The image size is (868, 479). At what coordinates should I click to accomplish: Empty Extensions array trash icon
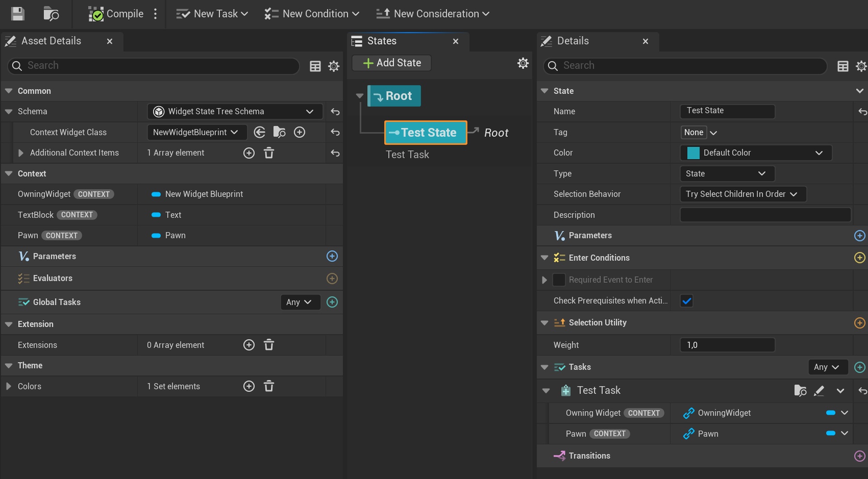(x=269, y=345)
